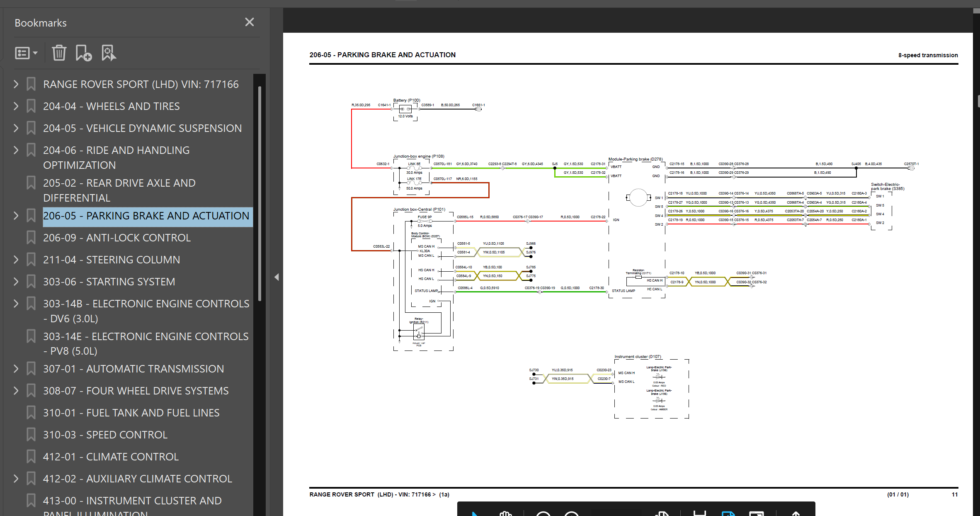
Task: Find the current bookmark with the target icon
Action: 109,53
